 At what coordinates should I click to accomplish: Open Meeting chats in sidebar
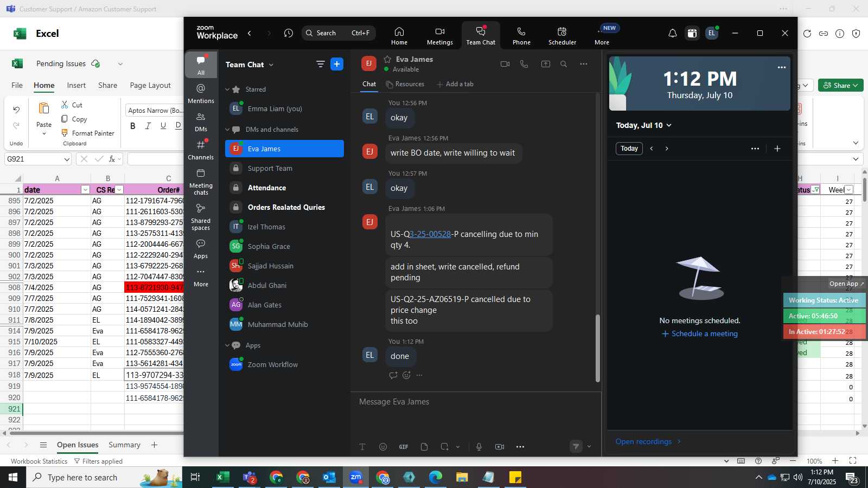pyautogui.click(x=201, y=182)
